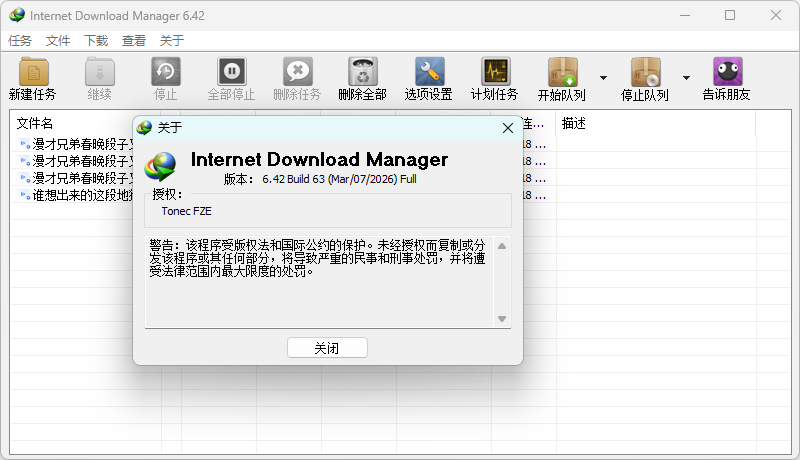Click the 开始队列 start queue icon
The width and height of the screenshot is (800, 460).
click(x=562, y=72)
